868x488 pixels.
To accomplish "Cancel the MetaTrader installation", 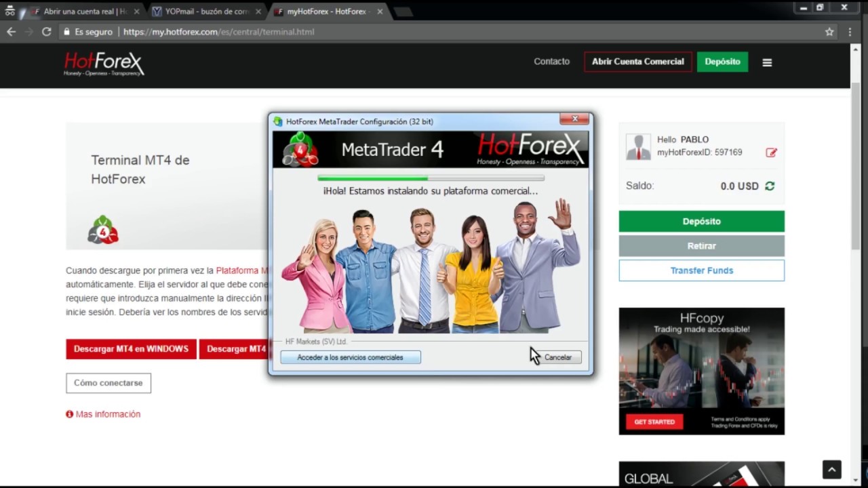I will [557, 357].
